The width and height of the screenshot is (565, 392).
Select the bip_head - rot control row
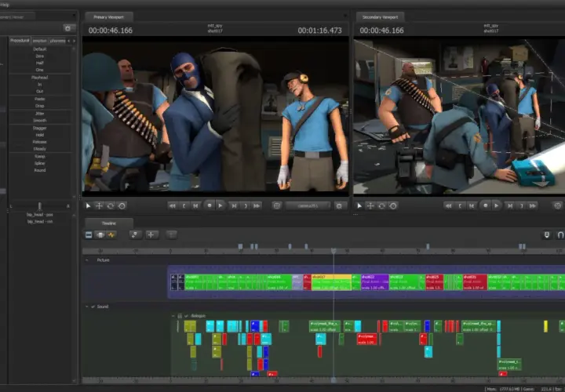point(40,222)
